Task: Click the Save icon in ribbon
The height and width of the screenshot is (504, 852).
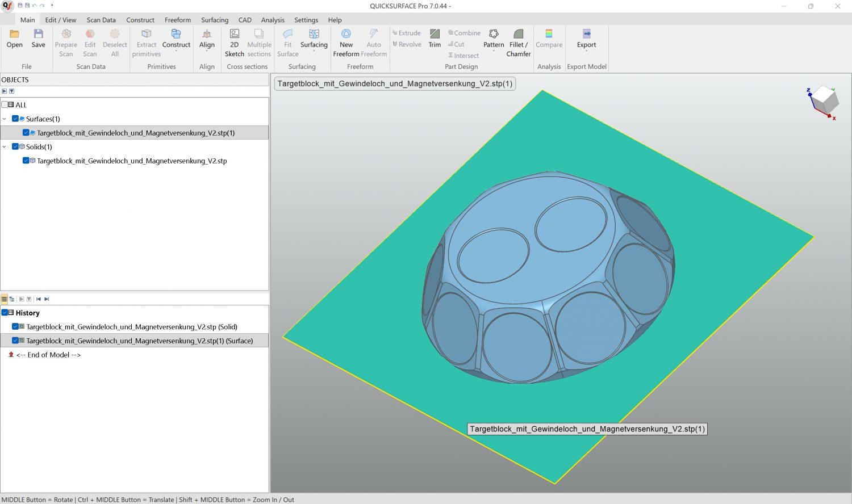Action: pos(38,34)
